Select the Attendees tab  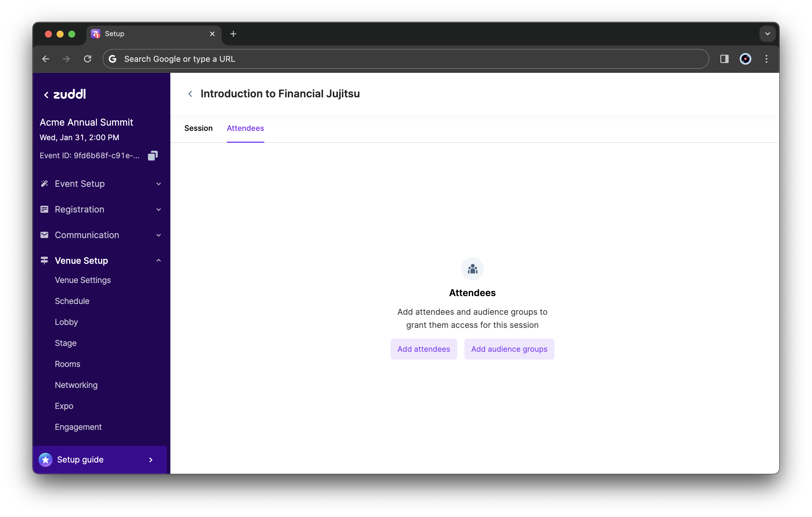(x=245, y=128)
